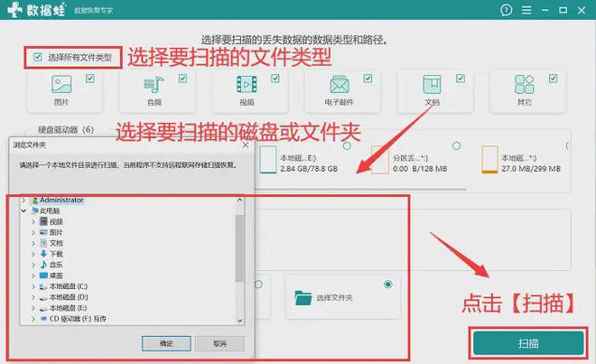596x364 pixels.
Task: Expand the 本地磁盘 (C:) node
Action: pyautogui.click(x=33, y=286)
